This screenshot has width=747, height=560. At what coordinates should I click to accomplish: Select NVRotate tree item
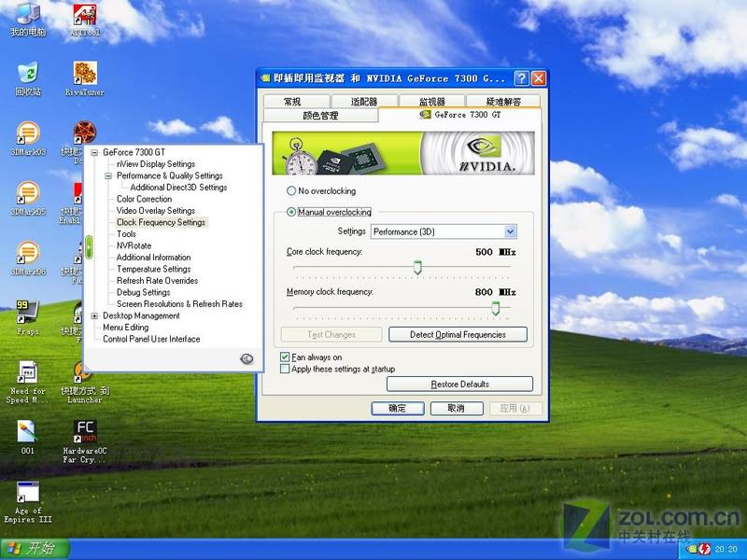tap(134, 245)
